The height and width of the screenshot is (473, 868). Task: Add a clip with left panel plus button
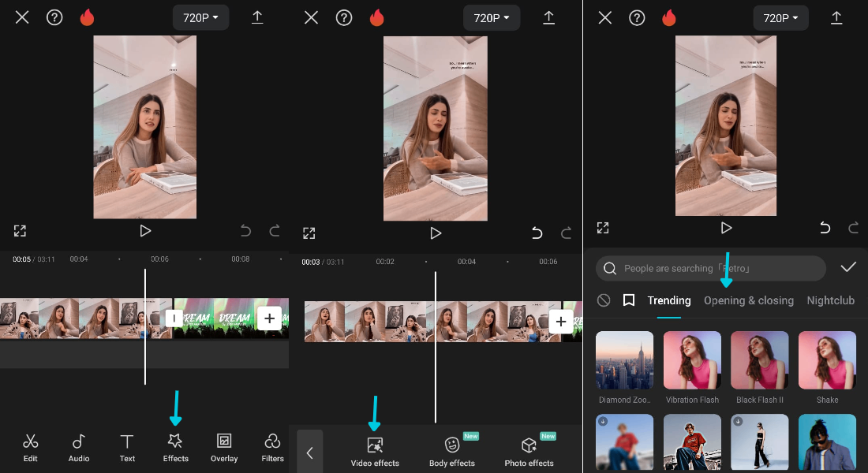pyautogui.click(x=270, y=318)
